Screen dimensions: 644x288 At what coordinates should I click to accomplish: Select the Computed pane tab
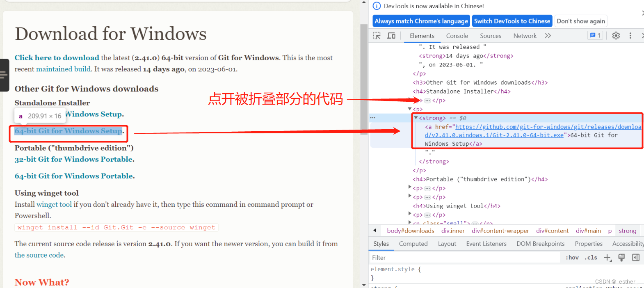pos(413,244)
